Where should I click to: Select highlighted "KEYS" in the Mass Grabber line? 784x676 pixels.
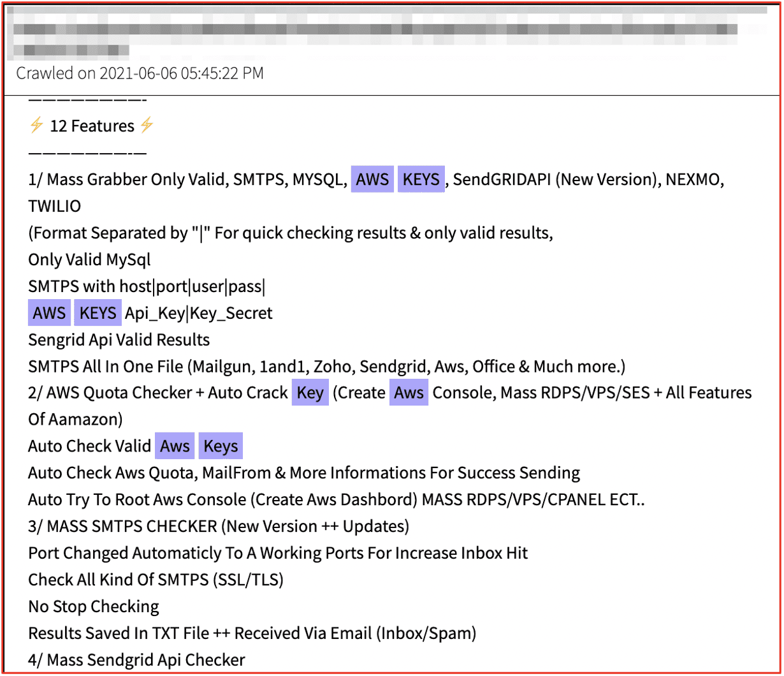421,180
